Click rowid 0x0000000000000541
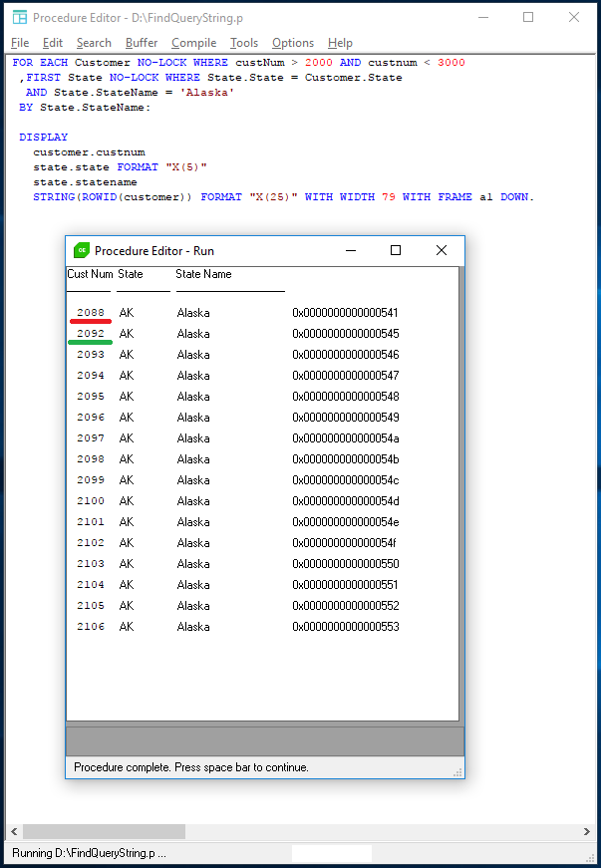 point(345,313)
